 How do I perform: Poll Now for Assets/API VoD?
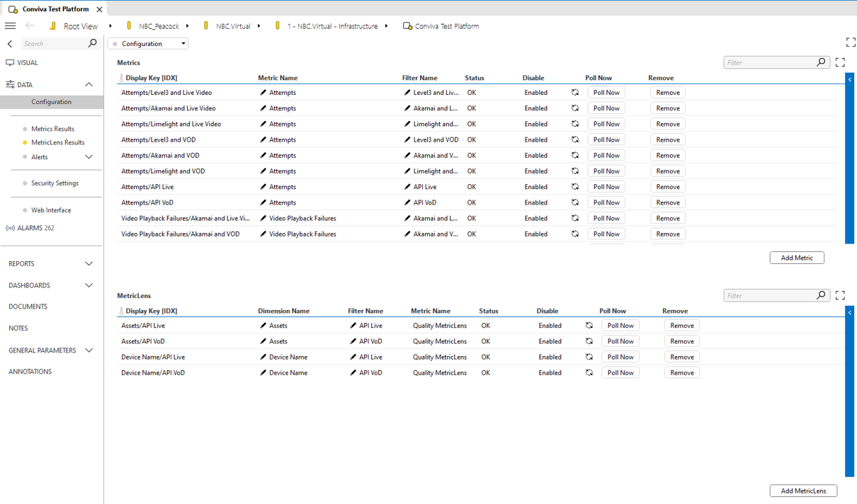coord(620,341)
